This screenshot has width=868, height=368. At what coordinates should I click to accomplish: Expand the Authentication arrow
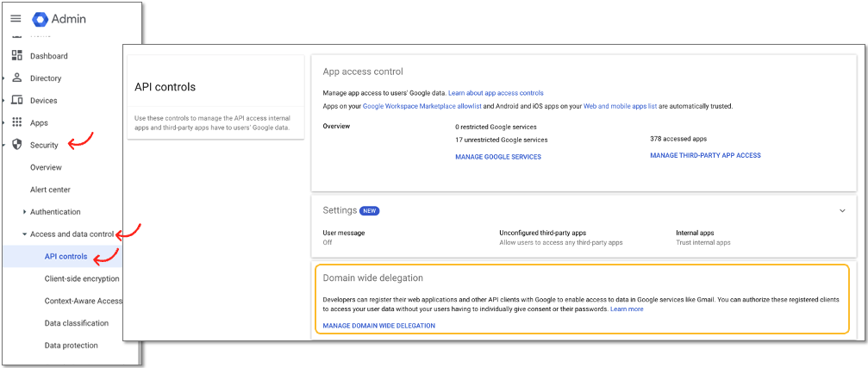(x=24, y=211)
